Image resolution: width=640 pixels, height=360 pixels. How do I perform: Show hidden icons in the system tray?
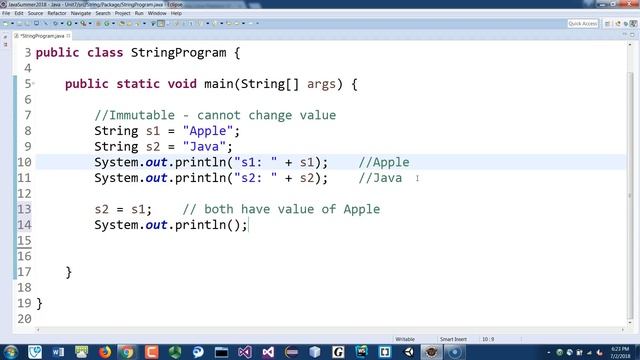point(549,352)
